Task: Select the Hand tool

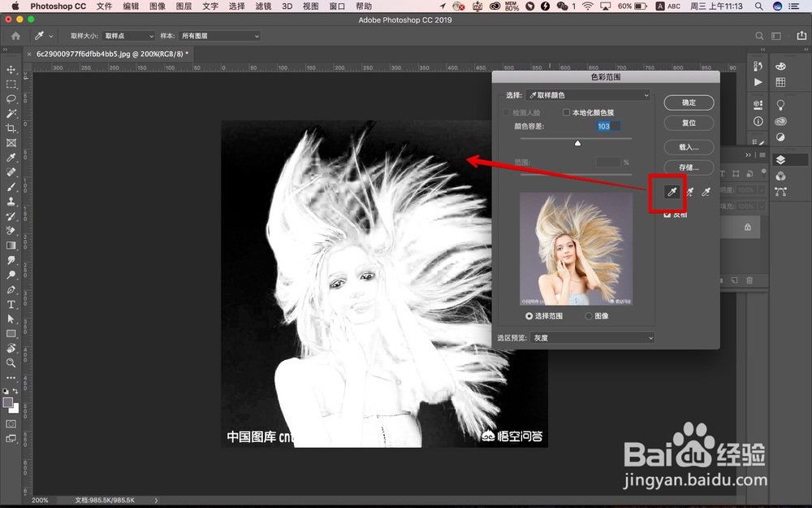Action: click(x=11, y=349)
